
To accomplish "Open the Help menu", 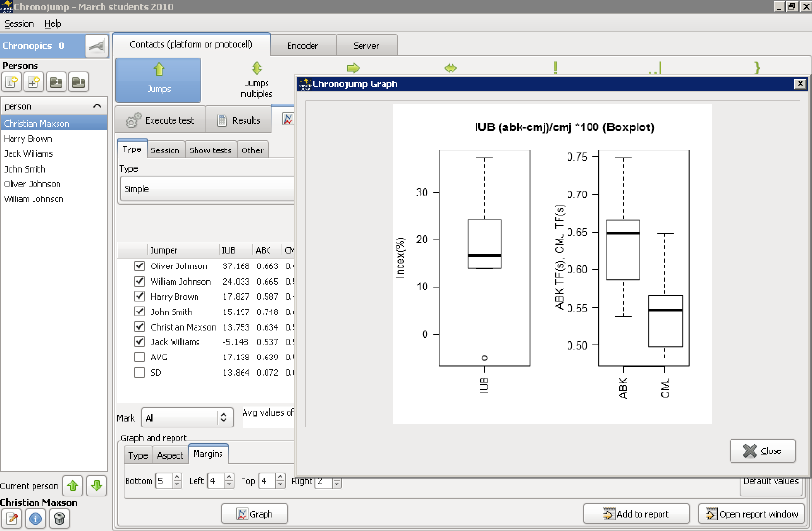I will point(53,24).
